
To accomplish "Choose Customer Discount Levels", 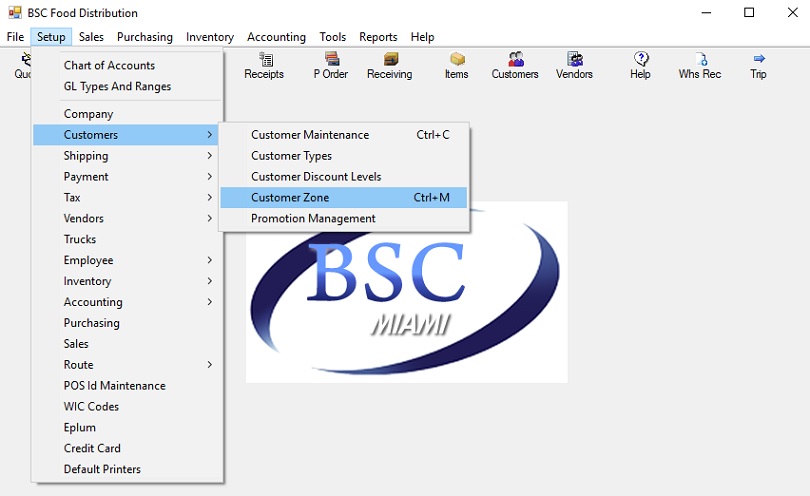I will click(344, 177).
